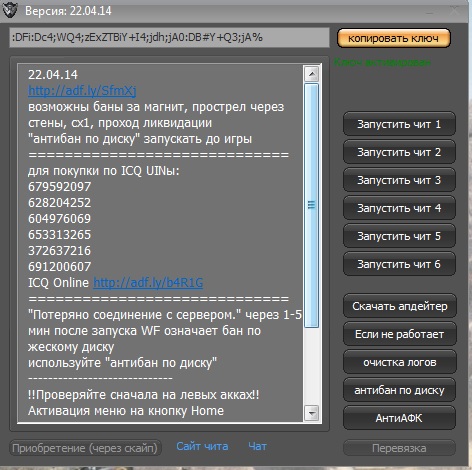Click the app logo icon in title bar
The height and width of the screenshot is (470, 472).
9,10
